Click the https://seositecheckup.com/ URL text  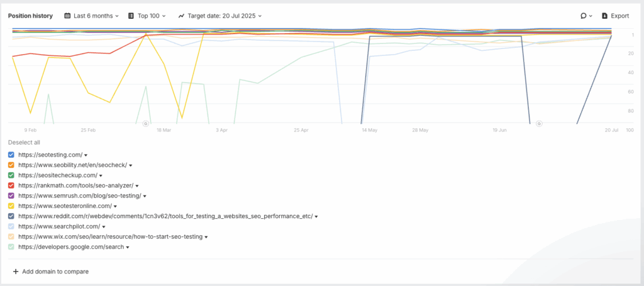[58, 175]
